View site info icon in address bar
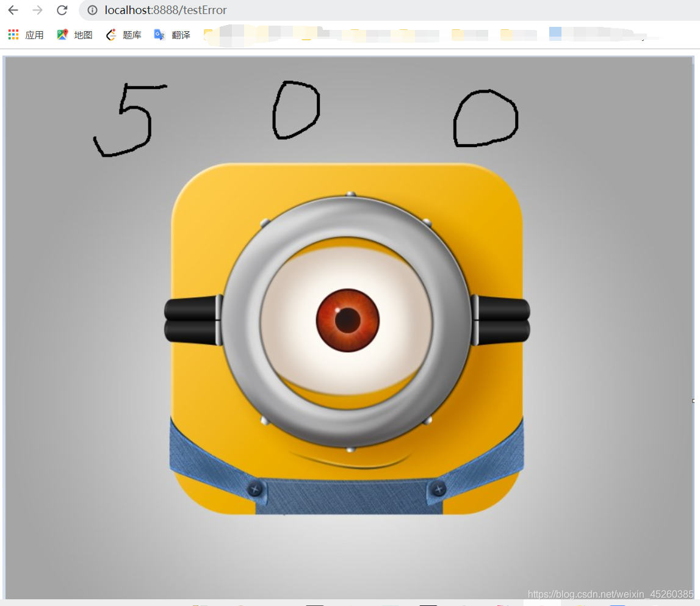700x606 pixels. pos(92,10)
